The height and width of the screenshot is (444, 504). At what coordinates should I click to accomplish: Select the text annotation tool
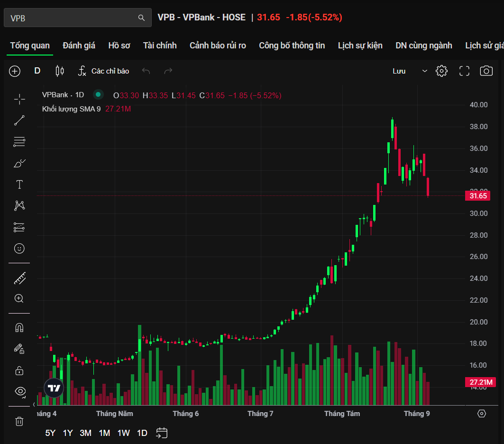coord(19,185)
